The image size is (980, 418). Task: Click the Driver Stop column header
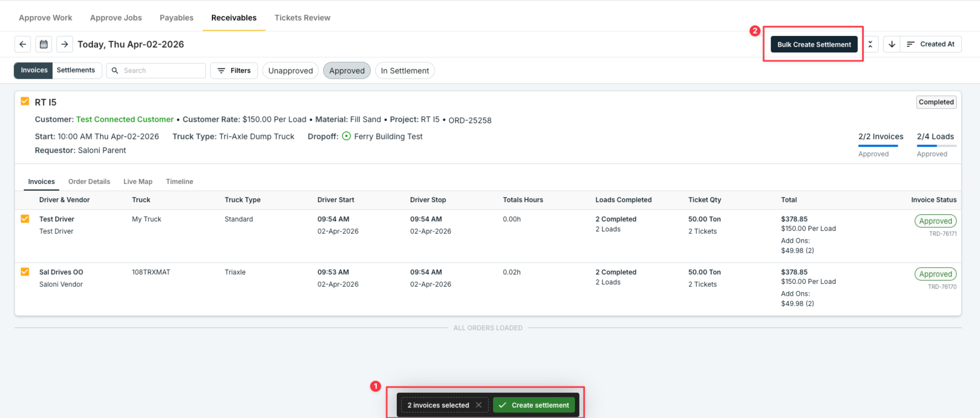428,200
